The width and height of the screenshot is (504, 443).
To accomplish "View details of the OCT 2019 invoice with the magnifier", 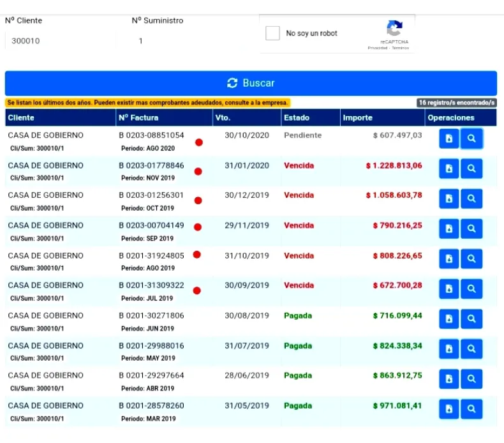I will pos(471,199).
